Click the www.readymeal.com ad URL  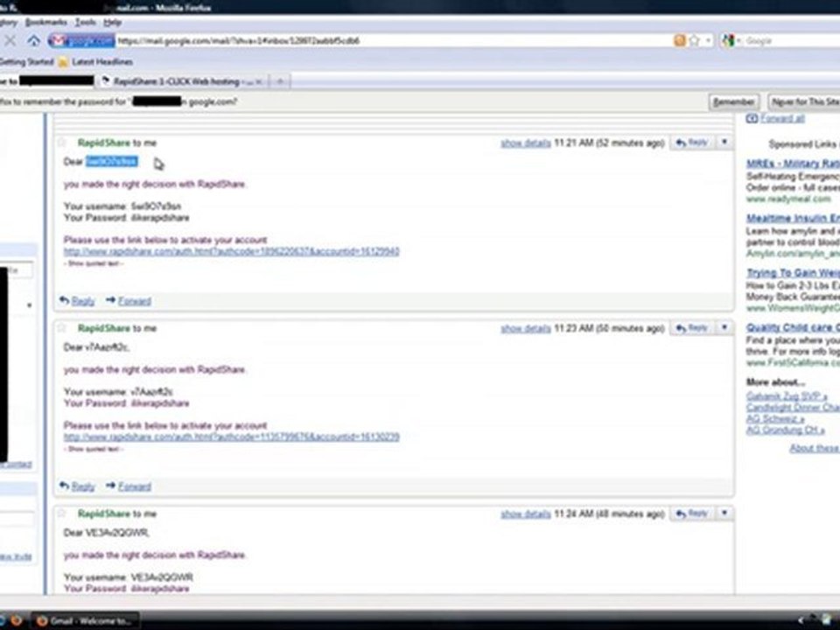click(x=788, y=199)
